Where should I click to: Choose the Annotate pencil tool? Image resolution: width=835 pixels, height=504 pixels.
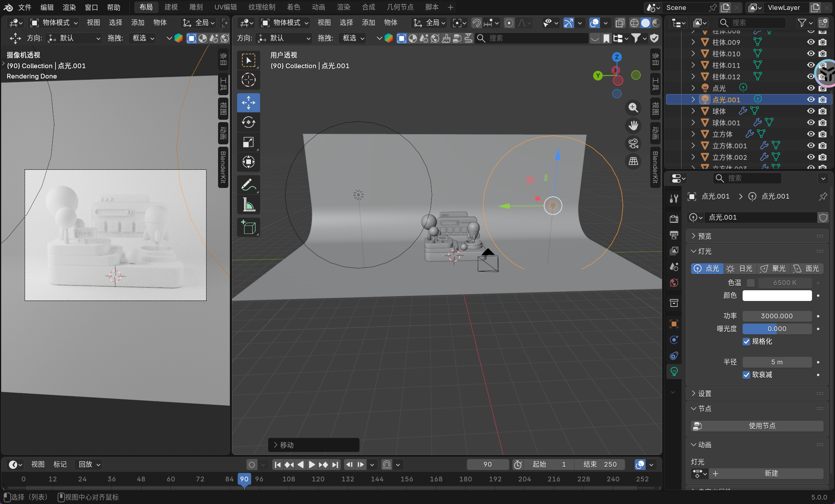point(249,185)
